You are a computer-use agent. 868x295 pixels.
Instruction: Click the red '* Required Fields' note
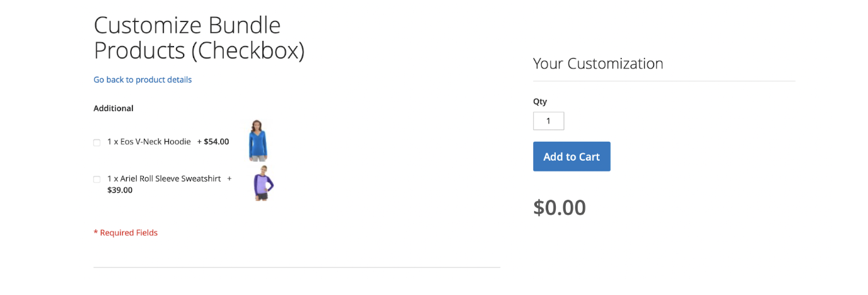[x=126, y=233]
